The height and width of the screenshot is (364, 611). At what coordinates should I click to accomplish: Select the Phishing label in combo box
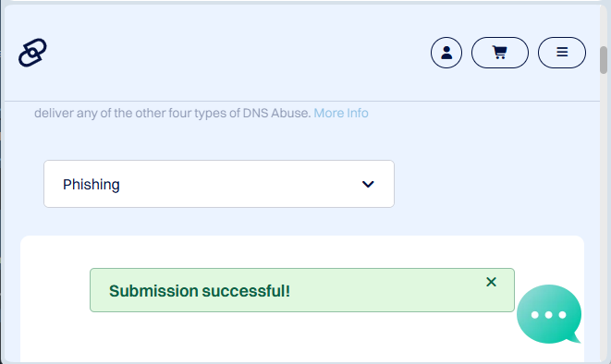click(92, 185)
